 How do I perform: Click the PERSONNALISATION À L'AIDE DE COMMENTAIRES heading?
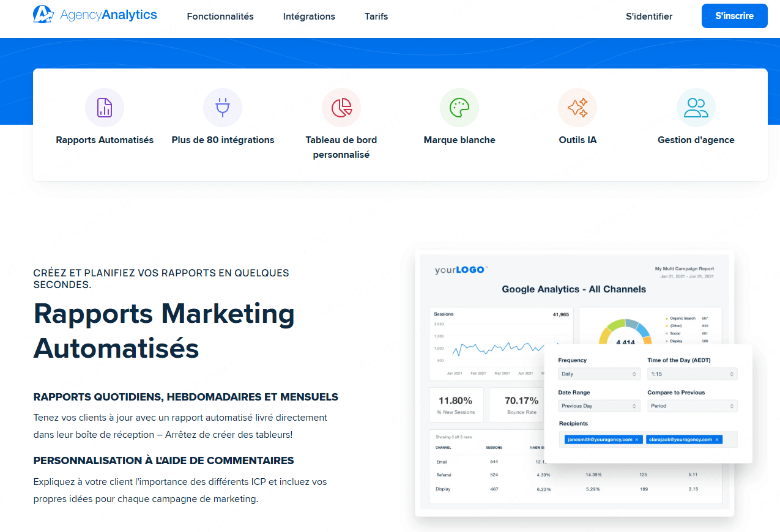pyautogui.click(x=164, y=460)
